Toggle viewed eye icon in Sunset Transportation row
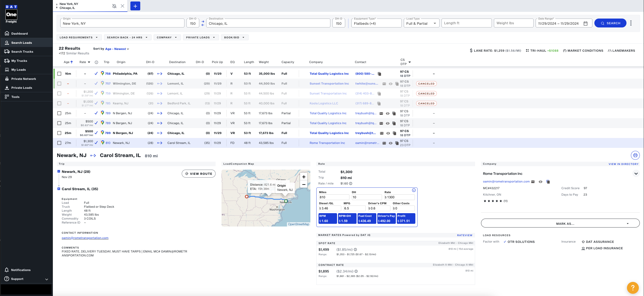This screenshot has width=644, height=296. click(390, 84)
